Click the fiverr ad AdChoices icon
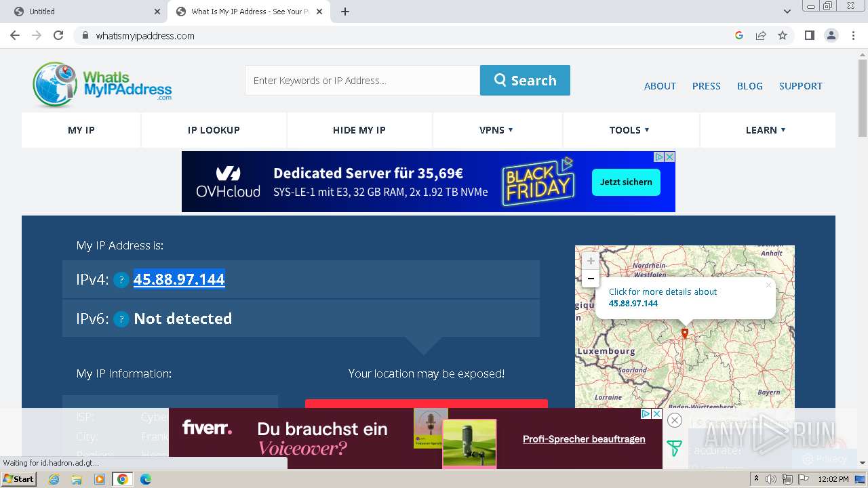 tap(646, 413)
